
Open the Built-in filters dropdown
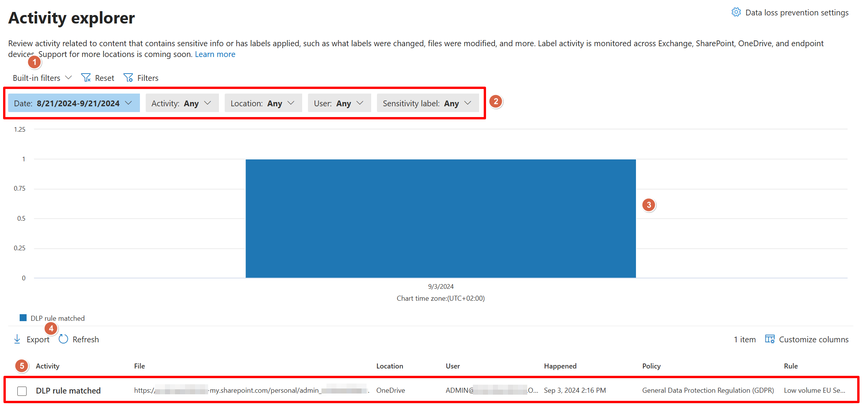(41, 77)
